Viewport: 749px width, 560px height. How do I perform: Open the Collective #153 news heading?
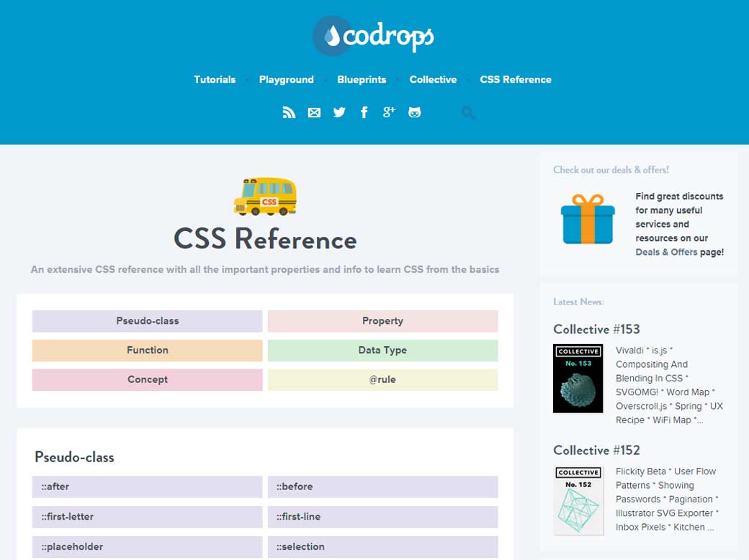[598, 329]
